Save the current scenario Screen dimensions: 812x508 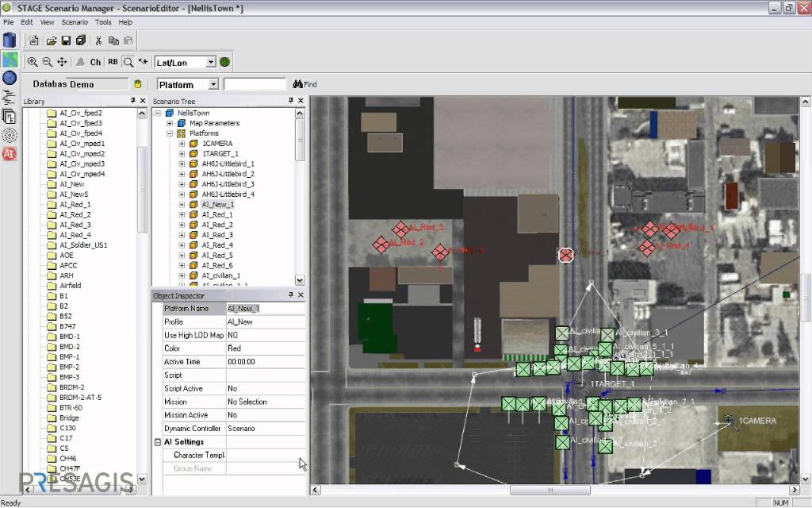click(x=66, y=40)
